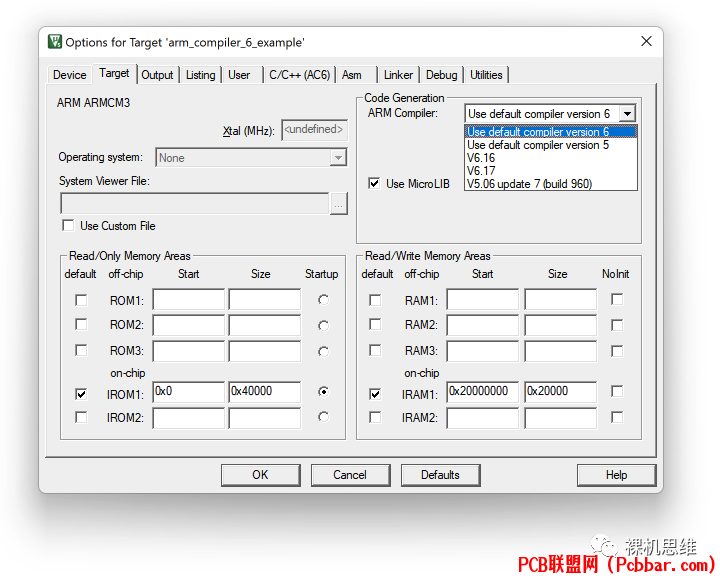Viewport: 720px width, 579px height.
Task: Switch to the Linker tab
Action: [398, 75]
